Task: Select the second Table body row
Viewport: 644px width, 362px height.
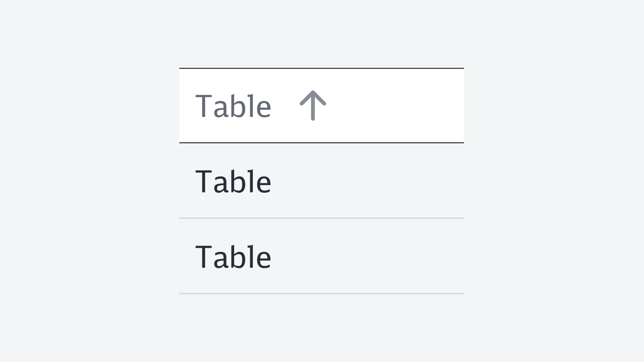Action: 321,256
